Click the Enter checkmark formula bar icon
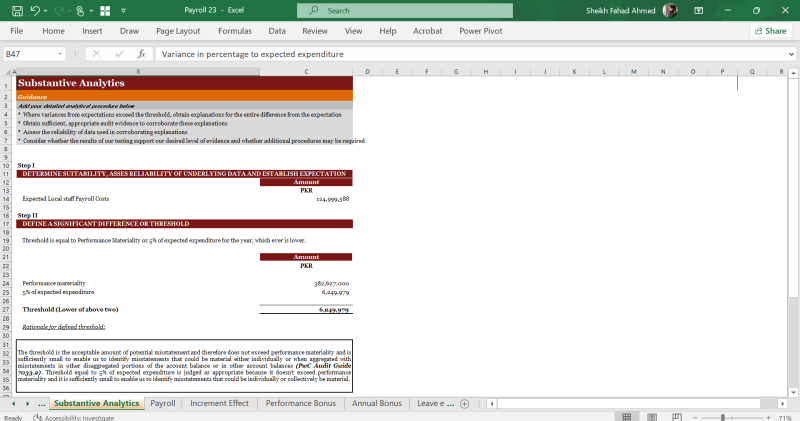800x421 pixels. coord(119,54)
